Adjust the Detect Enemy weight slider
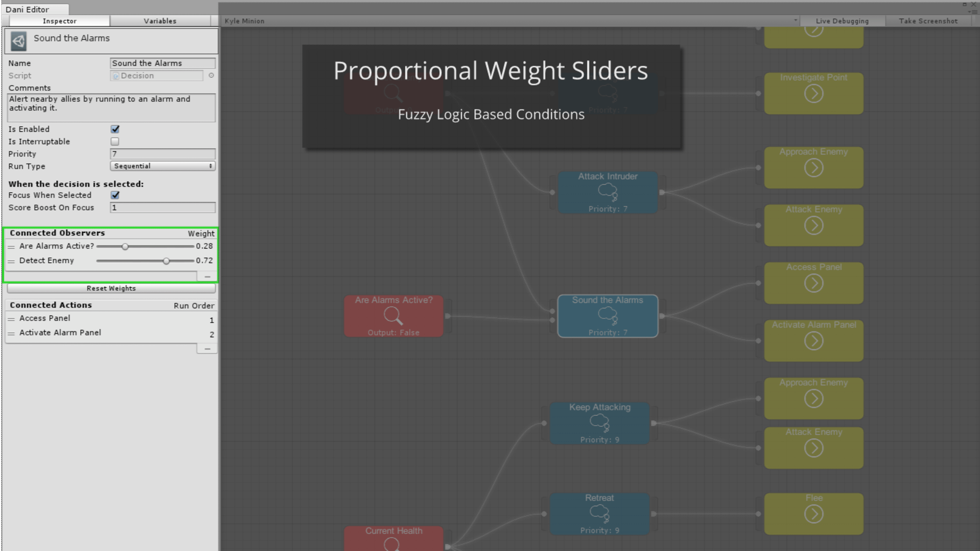980x551 pixels. 145,261
